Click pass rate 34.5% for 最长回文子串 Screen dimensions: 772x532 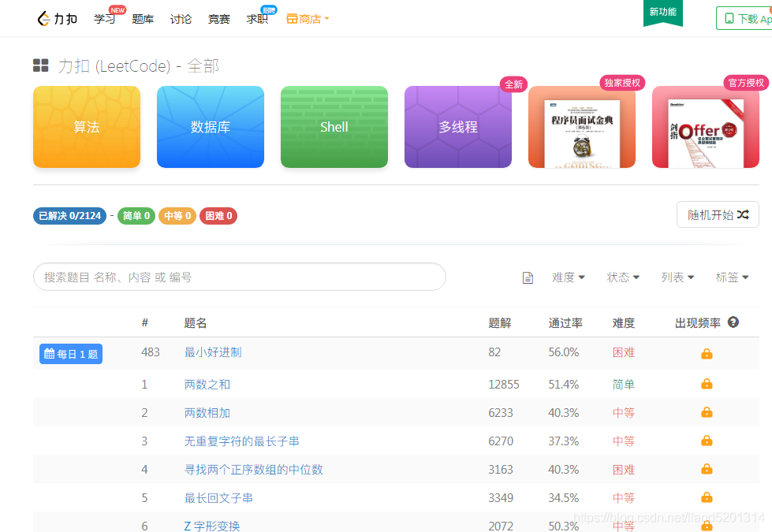click(564, 498)
